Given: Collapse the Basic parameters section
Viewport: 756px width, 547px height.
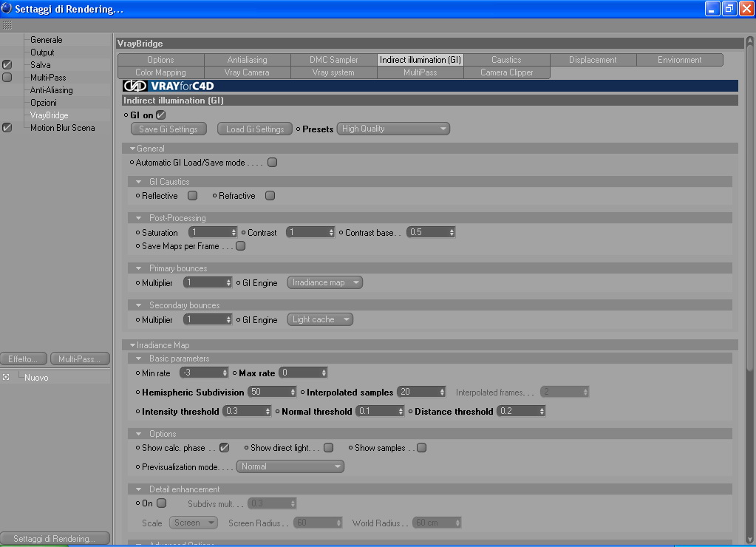Looking at the screenshot, I should click(139, 359).
